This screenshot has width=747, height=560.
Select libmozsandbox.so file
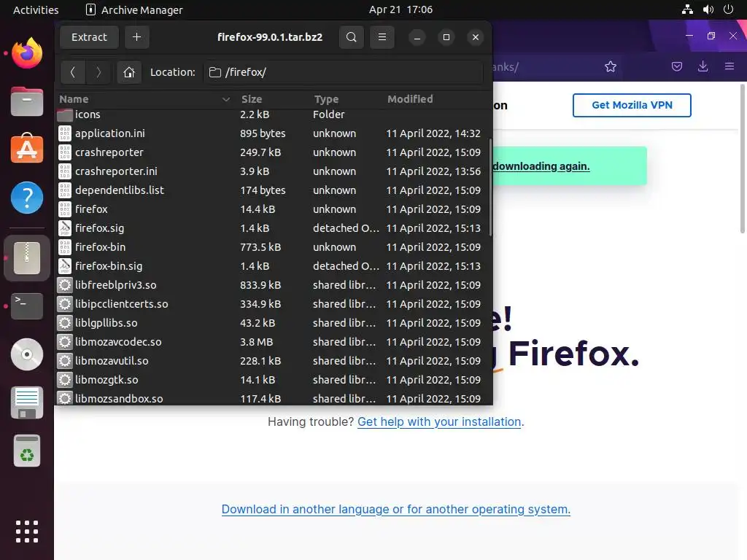pyautogui.click(x=272, y=398)
